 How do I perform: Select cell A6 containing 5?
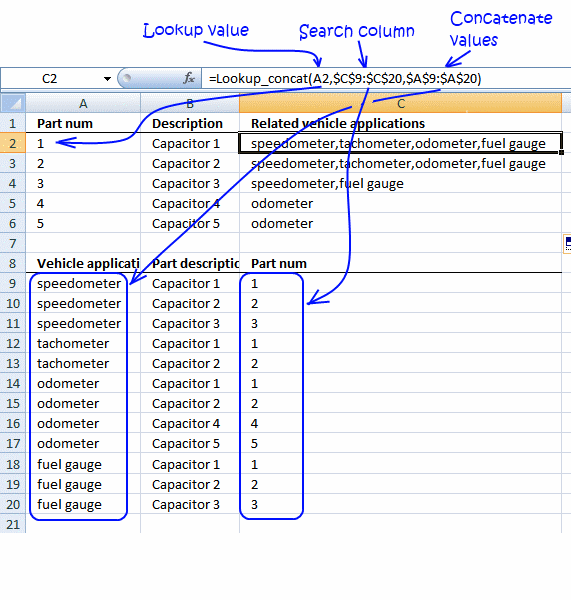coord(83,223)
